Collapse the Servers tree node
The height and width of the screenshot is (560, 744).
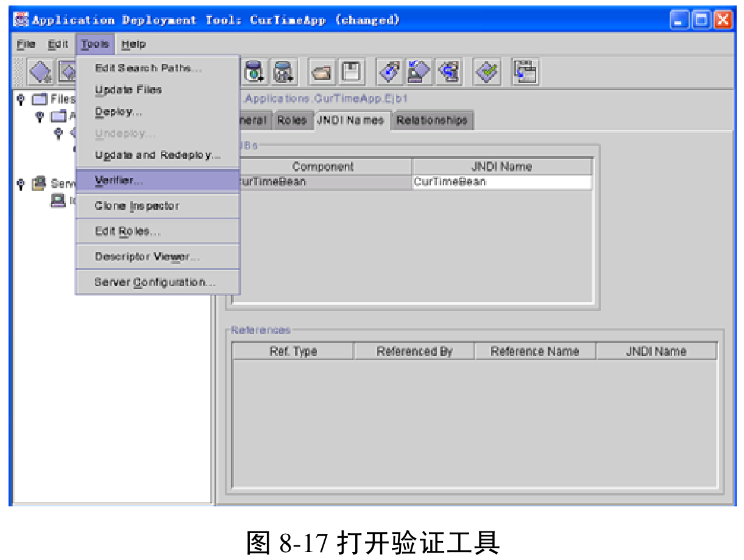point(21,182)
